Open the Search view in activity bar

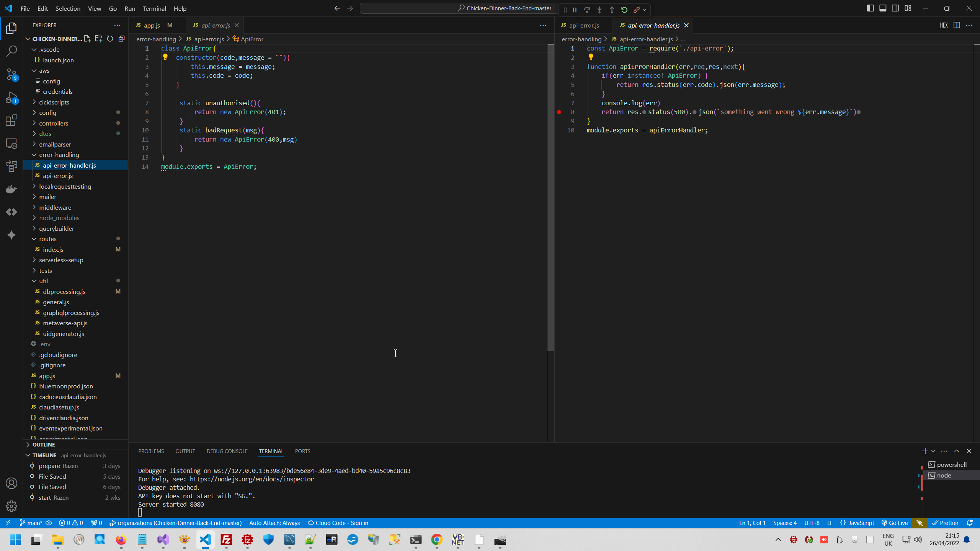point(11,51)
